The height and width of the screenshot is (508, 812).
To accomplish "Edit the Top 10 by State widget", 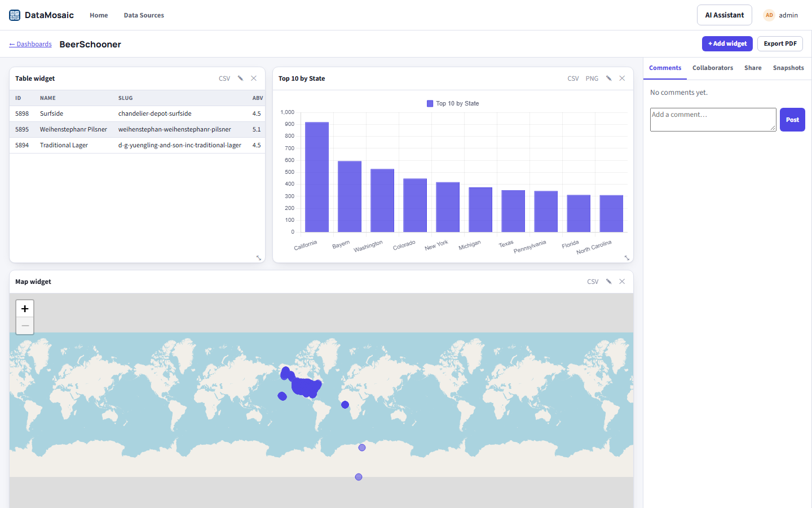I will coord(609,78).
